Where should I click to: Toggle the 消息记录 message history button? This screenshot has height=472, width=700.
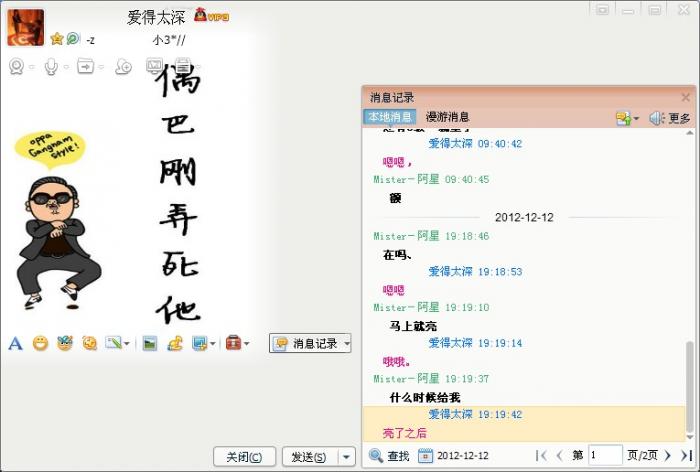coord(306,343)
